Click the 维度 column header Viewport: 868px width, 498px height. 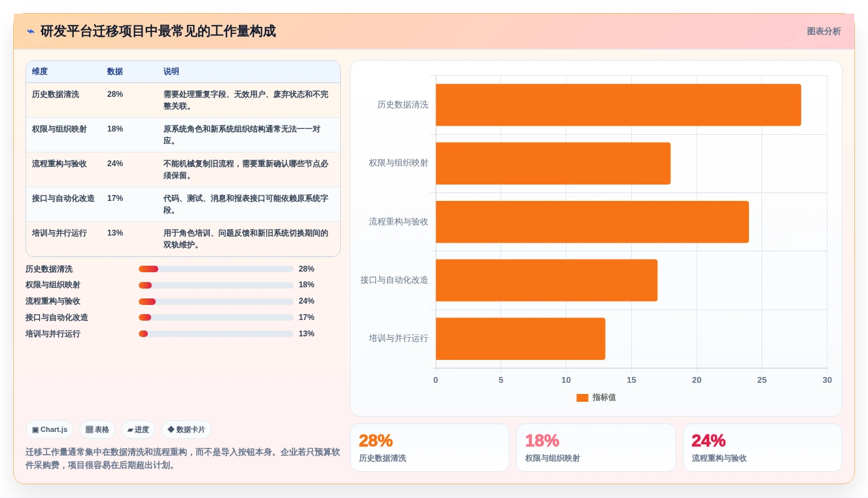coord(40,71)
